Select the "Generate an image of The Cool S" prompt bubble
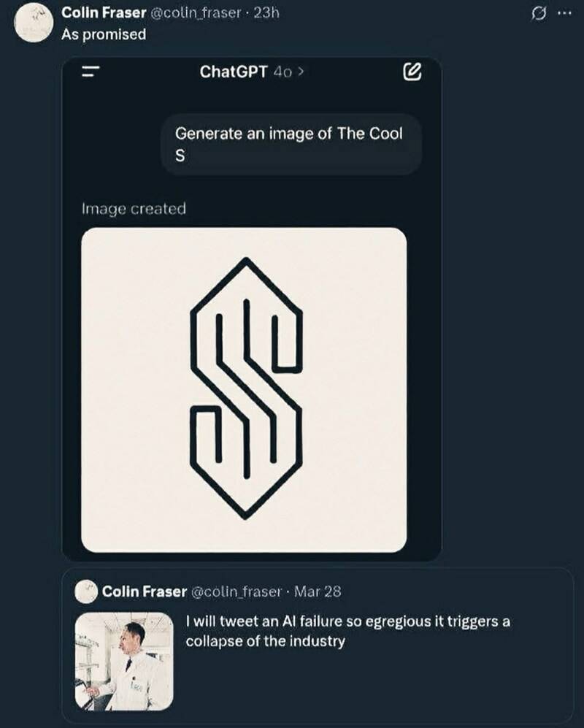The height and width of the screenshot is (728, 584). point(291,144)
